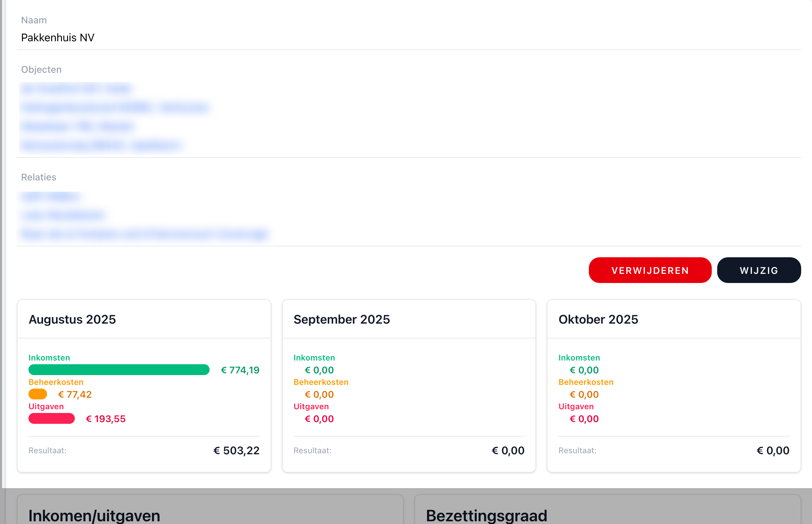Viewport: 812px width, 524px height.
Task: Select the Oktober 2025 card header
Action: (x=598, y=320)
